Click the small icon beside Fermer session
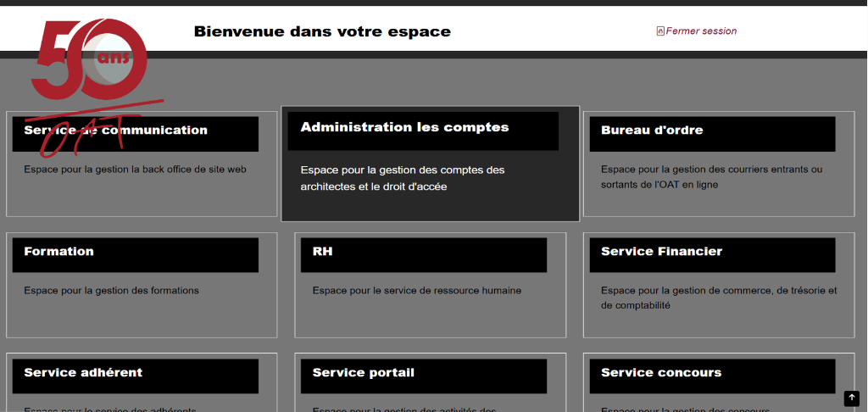This screenshot has width=868, height=412. coord(660,31)
